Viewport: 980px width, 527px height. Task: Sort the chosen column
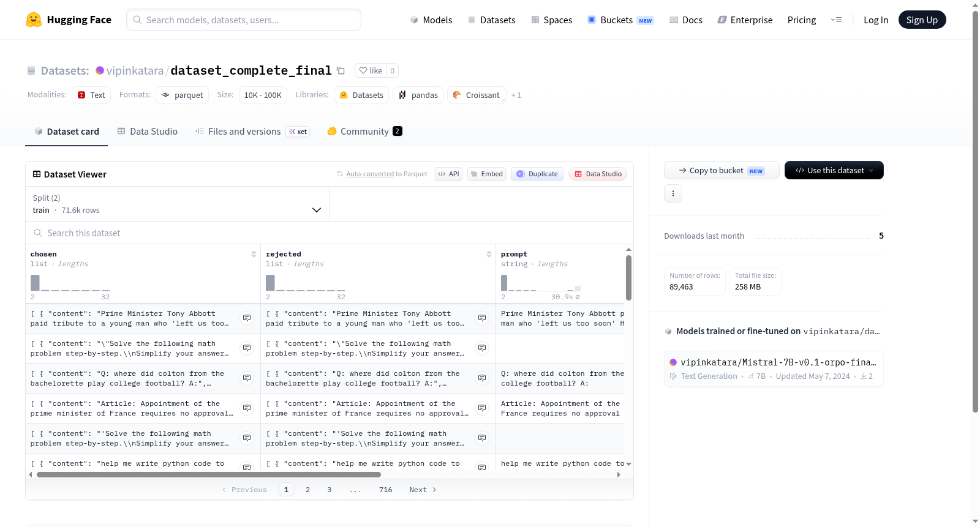(x=254, y=254)
